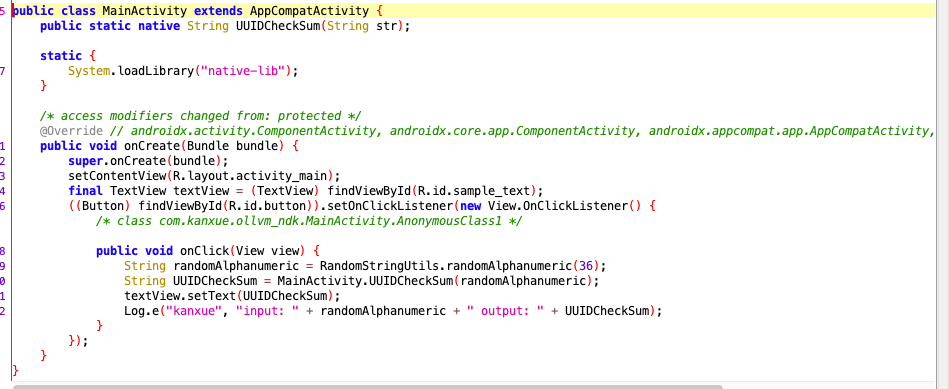The image size is (949, 389).
Task: Click the onClick method name
Action: click(x=204, y=250)
